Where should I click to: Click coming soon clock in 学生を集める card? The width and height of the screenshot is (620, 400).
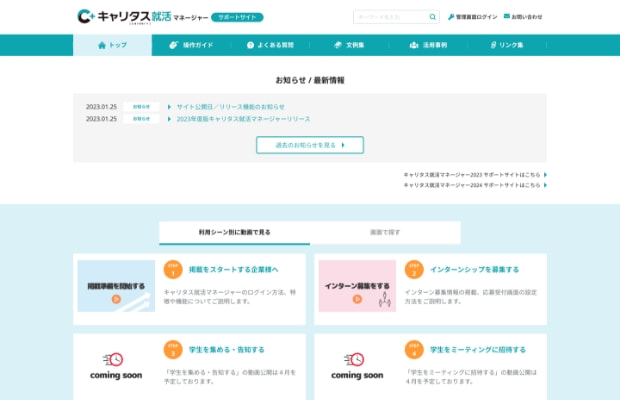click(x=113, y=360)
